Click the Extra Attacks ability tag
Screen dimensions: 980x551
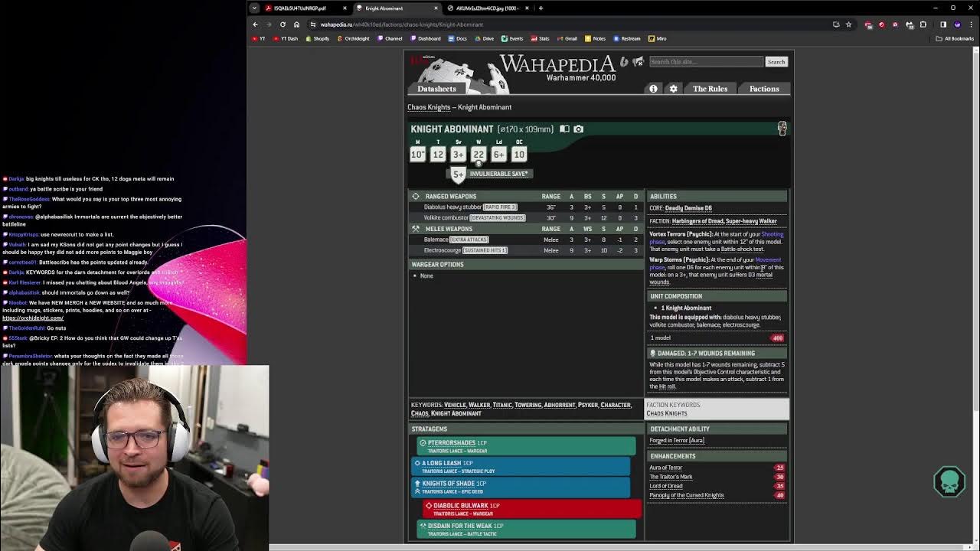[469, 240]
